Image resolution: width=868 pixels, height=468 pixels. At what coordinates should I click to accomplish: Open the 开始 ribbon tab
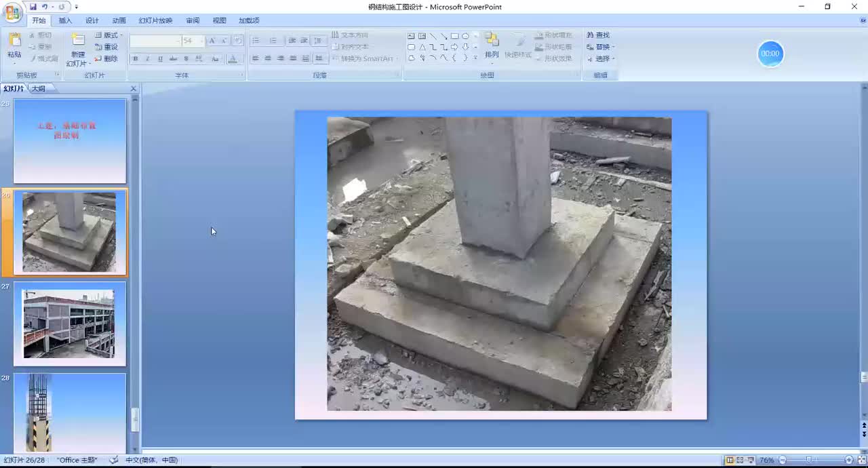39,20
